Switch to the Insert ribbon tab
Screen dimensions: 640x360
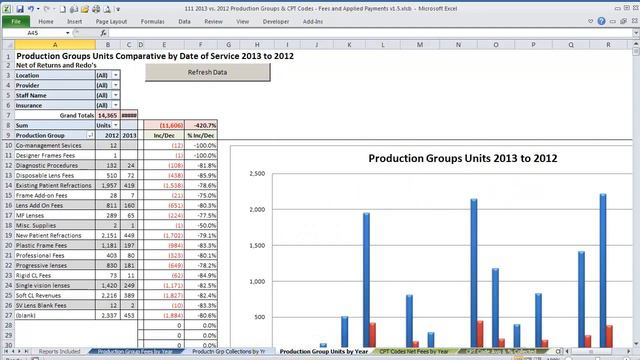pos(74,21)
